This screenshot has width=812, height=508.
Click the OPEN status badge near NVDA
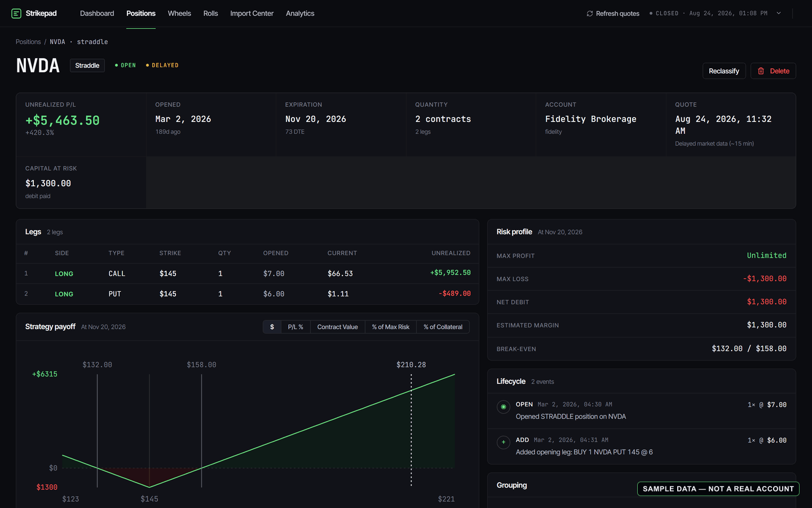(125, 65)
